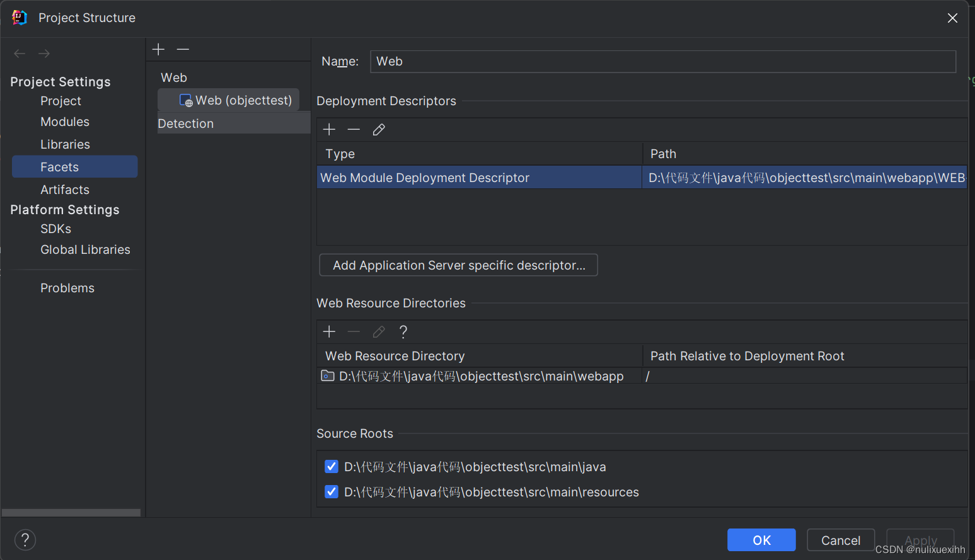The width and height of the screenshot is (975, 560).
Task: Open the Modules settings page
Action: [65, 122]
